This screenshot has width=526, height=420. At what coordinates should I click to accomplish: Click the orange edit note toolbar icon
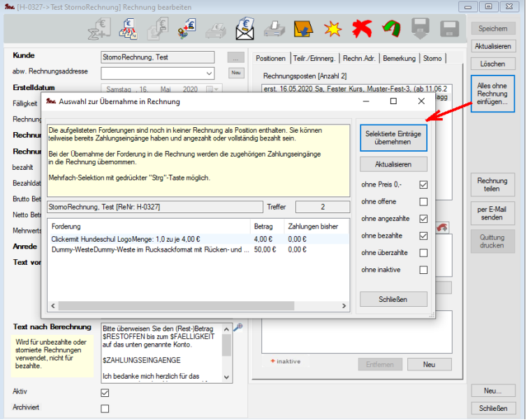(x=302, y=30)
